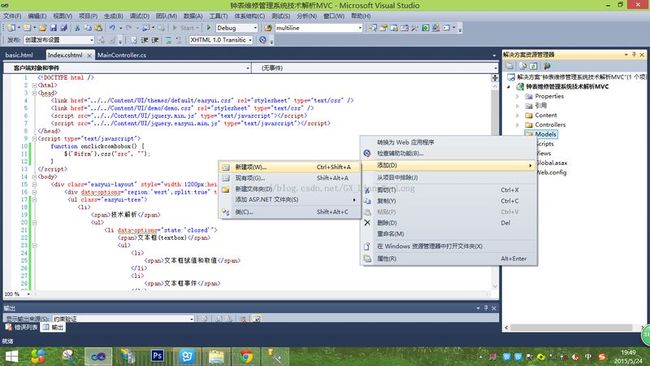The image size is (650, 366).
Task: Choose 重命名(M) in context menu
Action: (x=449, y=234)
